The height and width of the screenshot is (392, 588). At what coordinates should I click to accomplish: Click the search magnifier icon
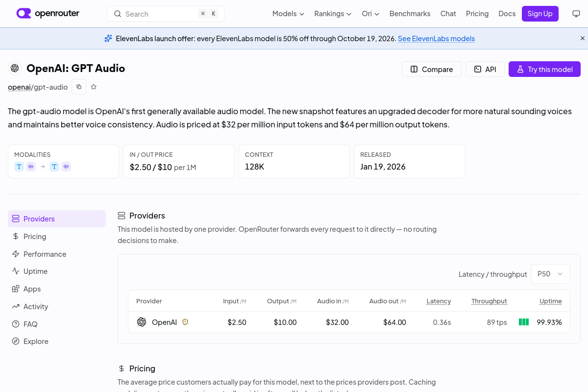118,14
